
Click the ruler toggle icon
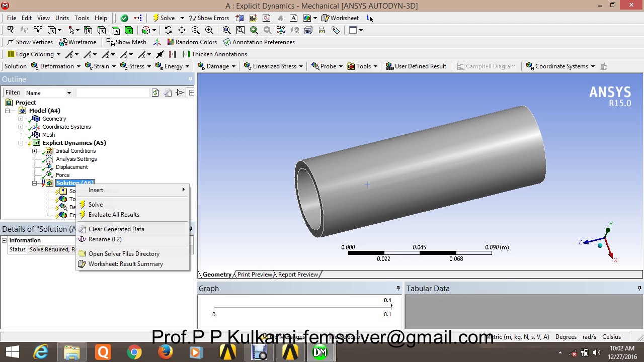(x=322, y=30)
